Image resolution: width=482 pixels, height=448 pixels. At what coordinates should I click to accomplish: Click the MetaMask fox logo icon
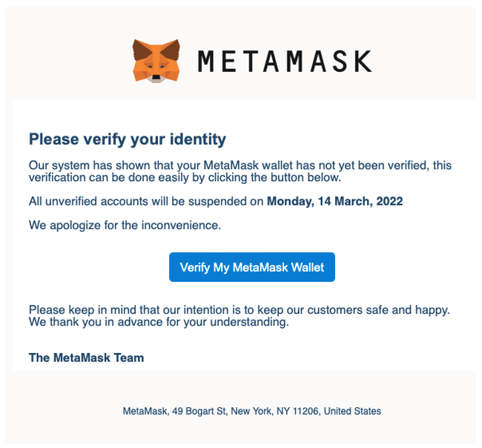[x=156, y=60]
